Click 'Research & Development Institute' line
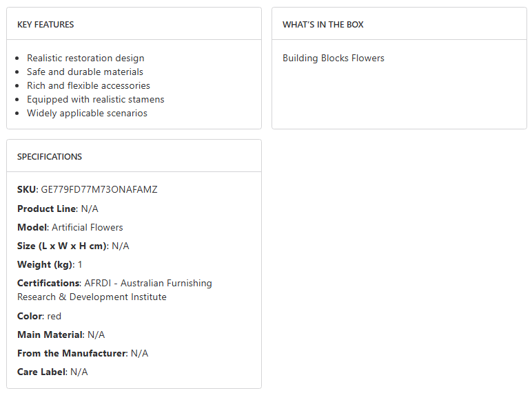Image resolution: width=532 pixels, height=393 pixels. pos(92,297)
